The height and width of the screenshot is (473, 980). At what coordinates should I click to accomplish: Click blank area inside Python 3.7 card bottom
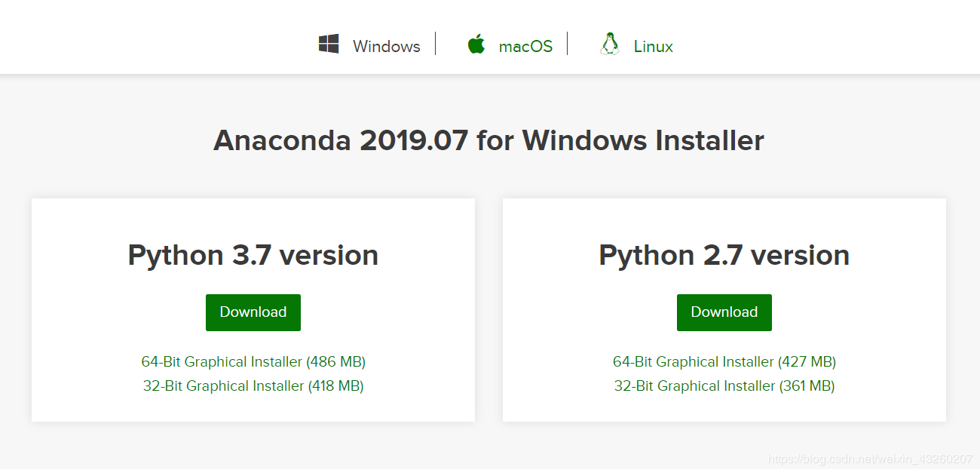click(253, 409)
